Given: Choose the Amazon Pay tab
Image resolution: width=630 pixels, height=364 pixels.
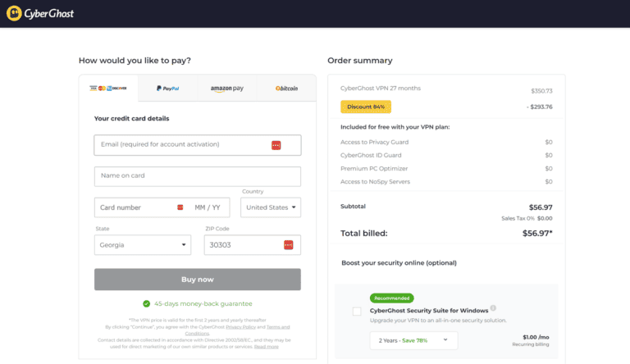Looking at the screenshot, I should [x=227, y=89].
